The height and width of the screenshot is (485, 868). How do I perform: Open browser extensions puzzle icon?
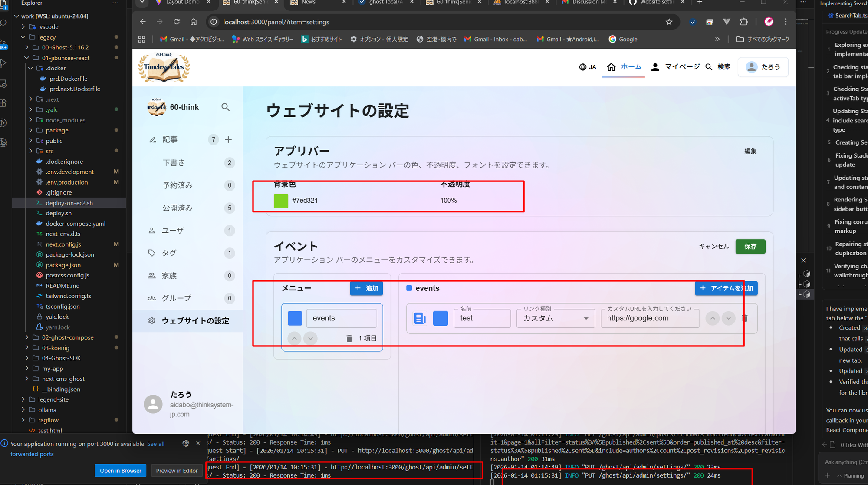[744, 22]
